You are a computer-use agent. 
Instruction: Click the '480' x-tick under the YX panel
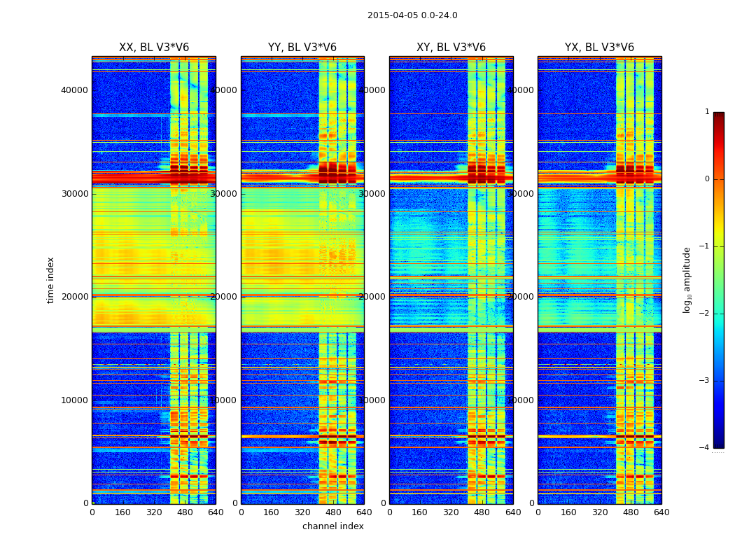631,512
